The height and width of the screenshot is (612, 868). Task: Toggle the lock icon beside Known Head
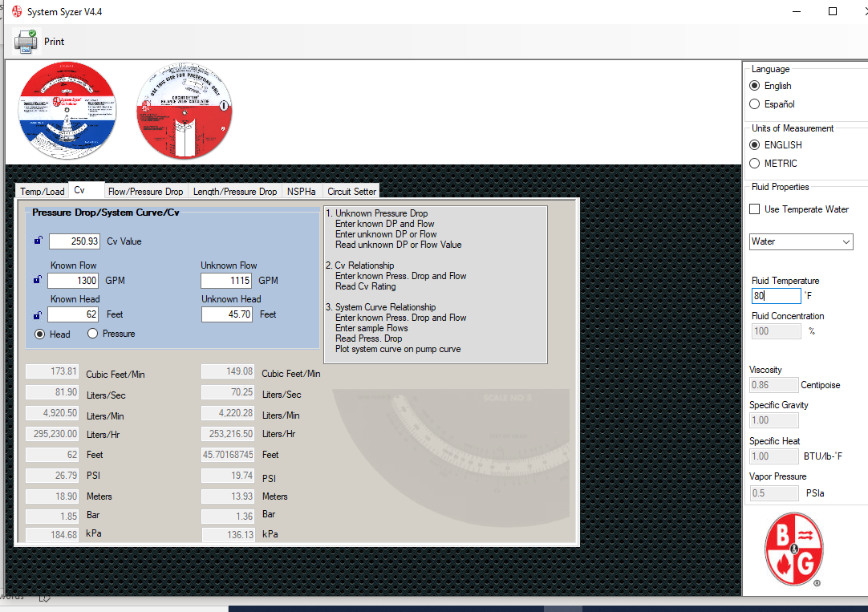click(x=37, y=315)
